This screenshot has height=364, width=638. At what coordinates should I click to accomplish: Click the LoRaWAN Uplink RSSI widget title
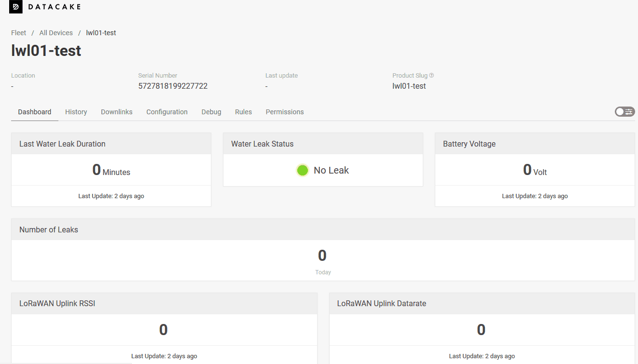point(57,304)
